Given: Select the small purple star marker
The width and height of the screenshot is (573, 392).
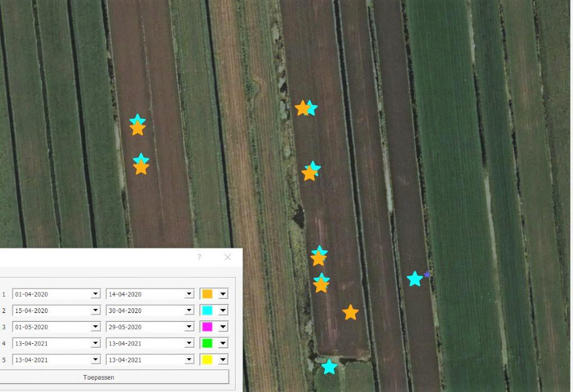Looking at the screenshot, I should tap(427, 274).
